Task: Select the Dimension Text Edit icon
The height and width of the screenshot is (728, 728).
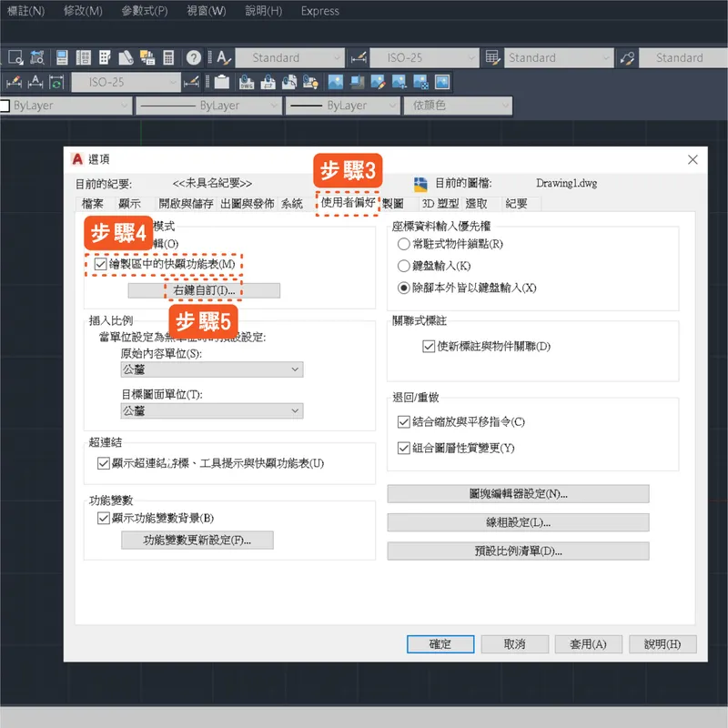Action: [x=35, y=82]
